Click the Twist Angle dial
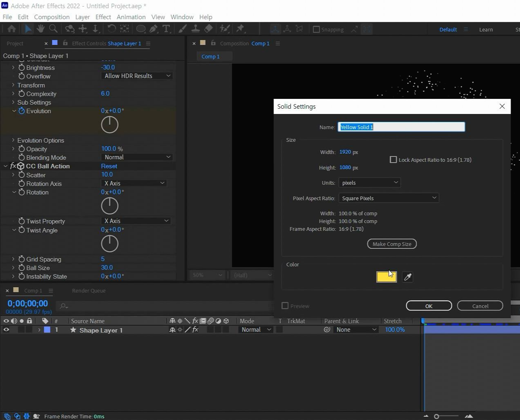Viewport: 520px width, 420px height. tap(110, 244)
